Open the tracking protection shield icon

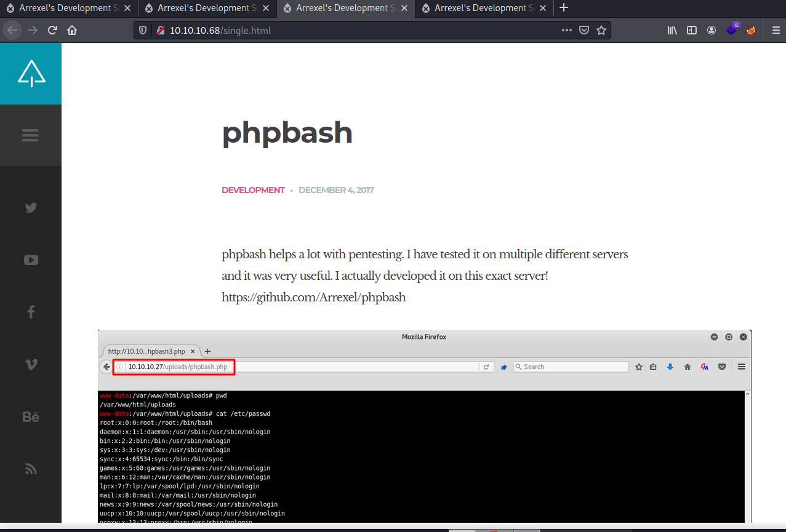click(143, 30)
